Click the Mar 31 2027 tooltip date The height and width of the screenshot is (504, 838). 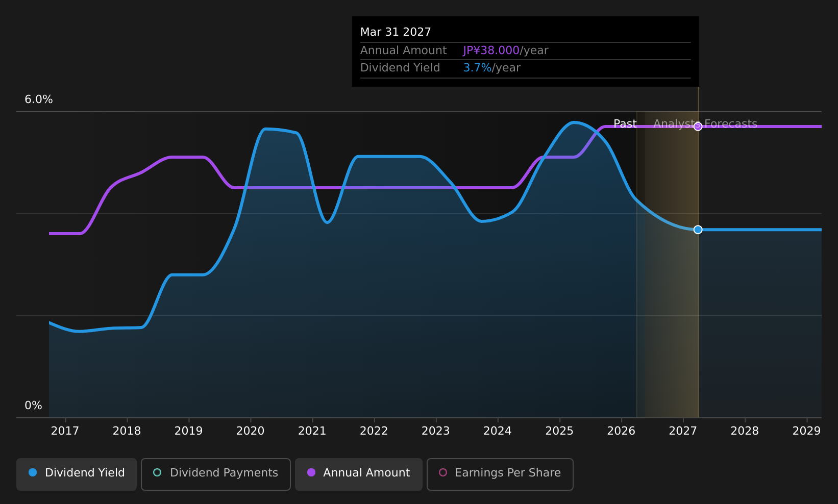[396, 32]
